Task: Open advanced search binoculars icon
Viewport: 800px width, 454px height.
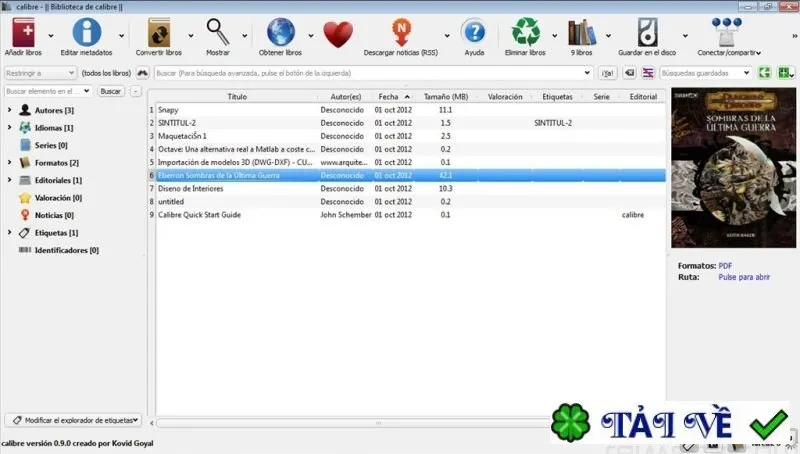Action: pos(142,73)
